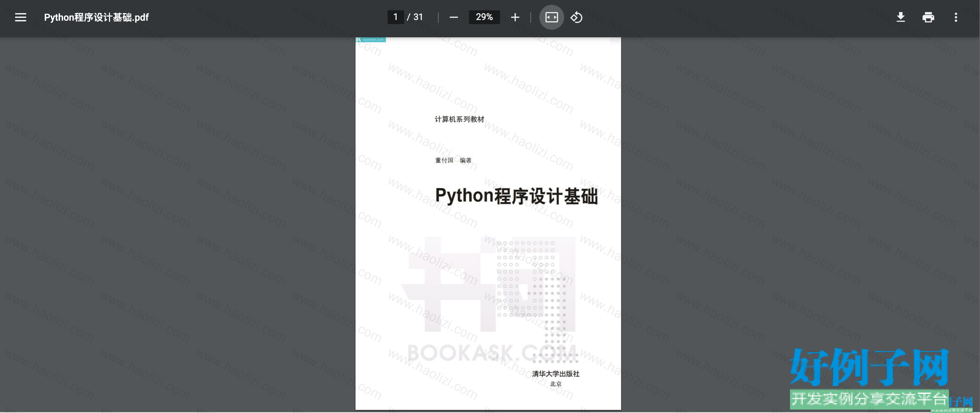The width and height of the screenshot is (980, 413).
Task: Click the cover title Python程序设计基础
Action: (516, 195)
